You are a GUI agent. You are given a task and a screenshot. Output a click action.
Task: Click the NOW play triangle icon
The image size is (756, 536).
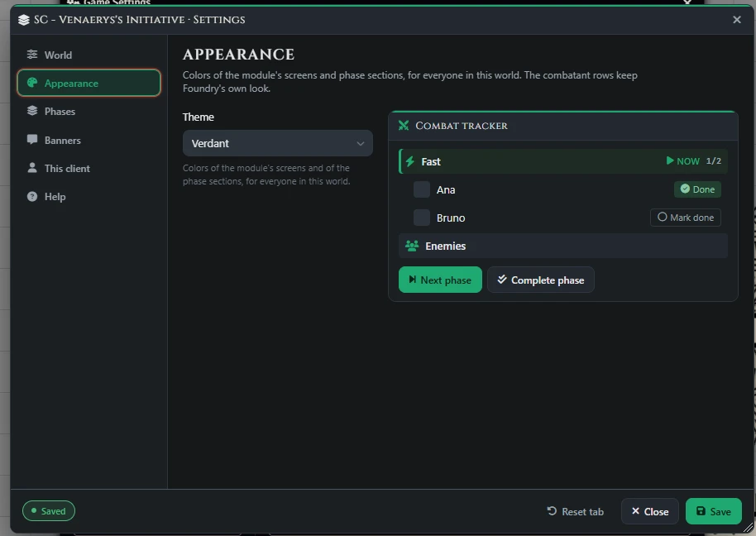(x=670, y=160)
